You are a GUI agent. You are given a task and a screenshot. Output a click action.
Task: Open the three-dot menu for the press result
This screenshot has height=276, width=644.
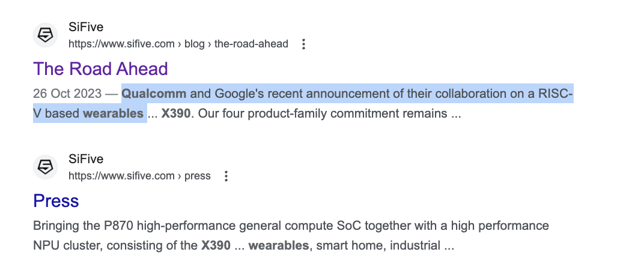226,176
